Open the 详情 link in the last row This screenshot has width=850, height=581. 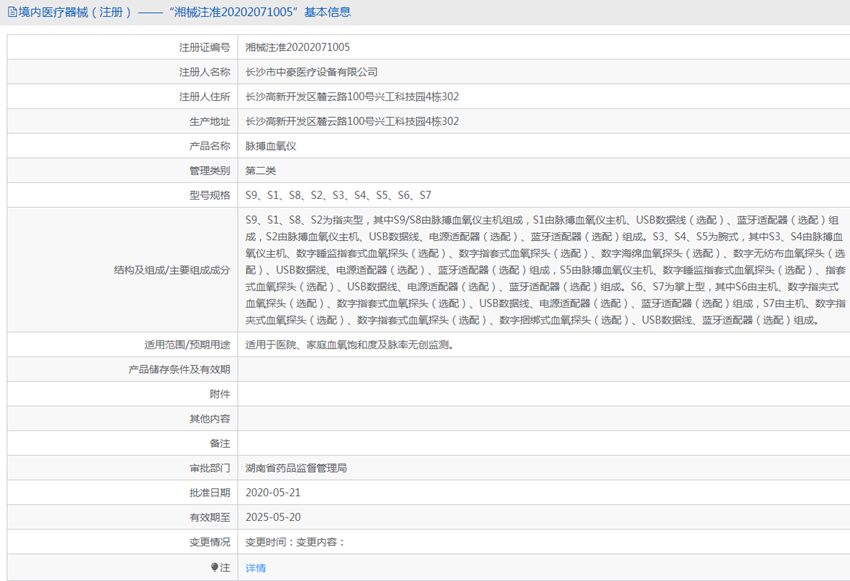click(256, 567)
